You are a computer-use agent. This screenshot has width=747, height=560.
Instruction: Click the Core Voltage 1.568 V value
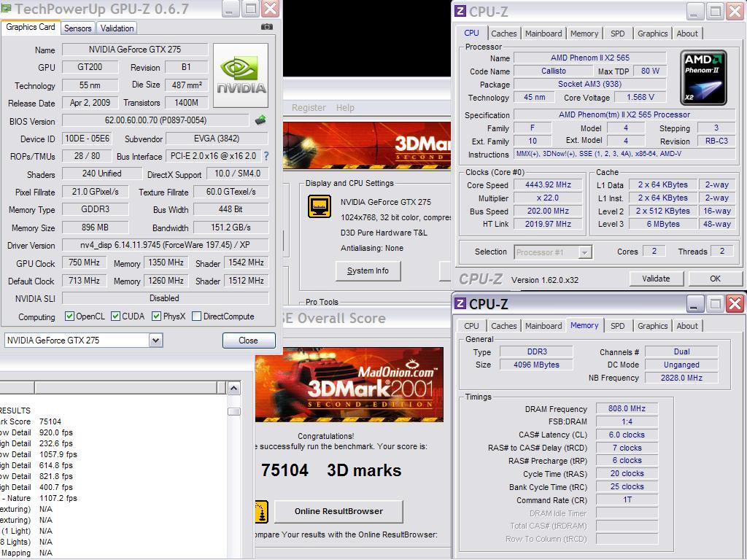pyautogui.click(x=640, y=97)
